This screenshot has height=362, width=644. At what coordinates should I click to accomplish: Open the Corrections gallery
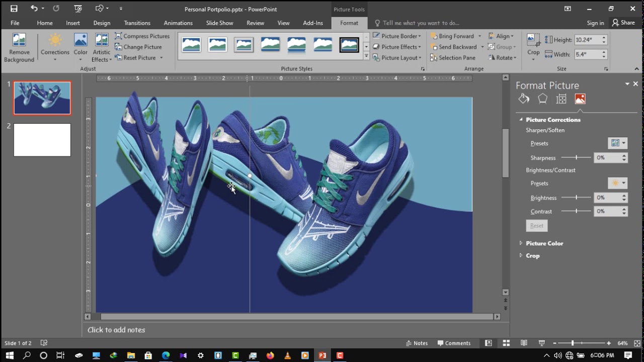click(x=55, y=48)
